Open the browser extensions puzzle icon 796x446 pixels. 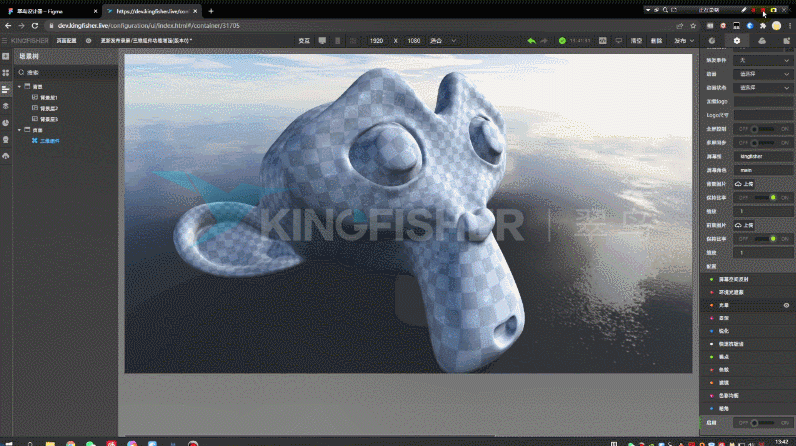pos(762,26)
